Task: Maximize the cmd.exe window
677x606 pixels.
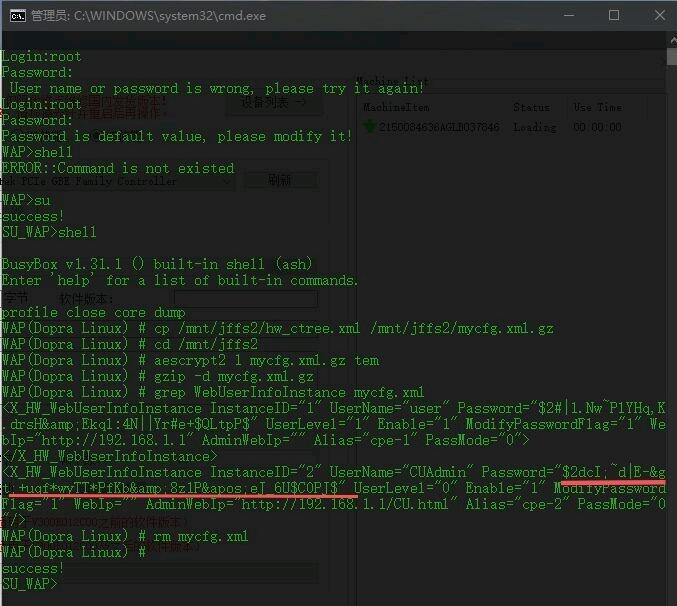Action: pyautogui.click(x=614, y=16)
